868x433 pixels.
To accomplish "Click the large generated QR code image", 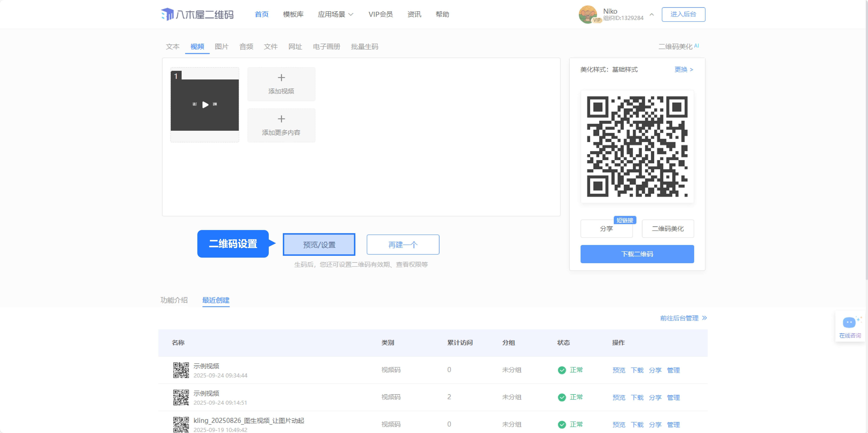I will 637,146.
